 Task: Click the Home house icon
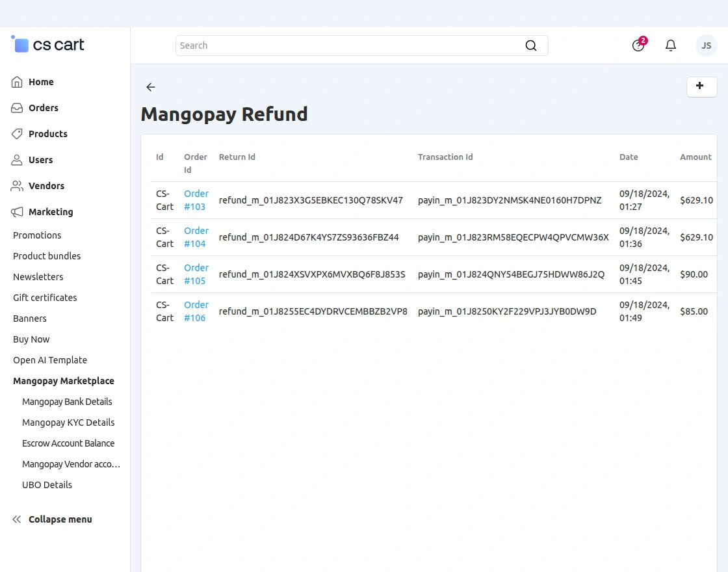click(17, 82)
